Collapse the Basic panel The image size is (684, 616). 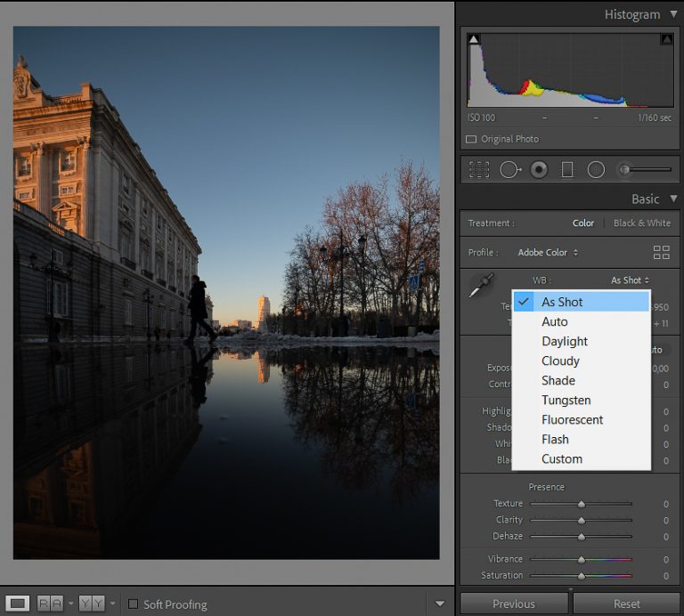[673, 199]
